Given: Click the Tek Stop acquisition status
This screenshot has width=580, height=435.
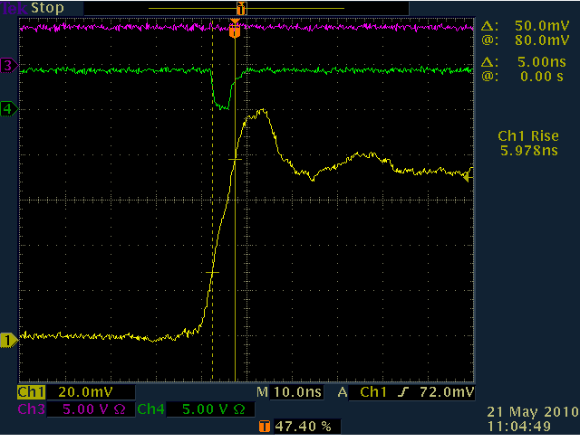Looking at the screenshot, I should pos(33,8).
